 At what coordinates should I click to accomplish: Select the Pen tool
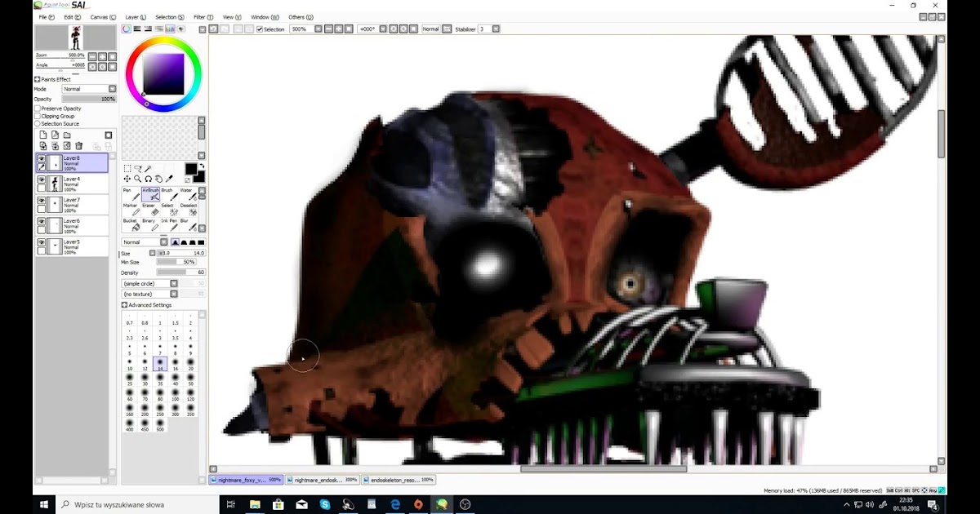tap(131, 194)
